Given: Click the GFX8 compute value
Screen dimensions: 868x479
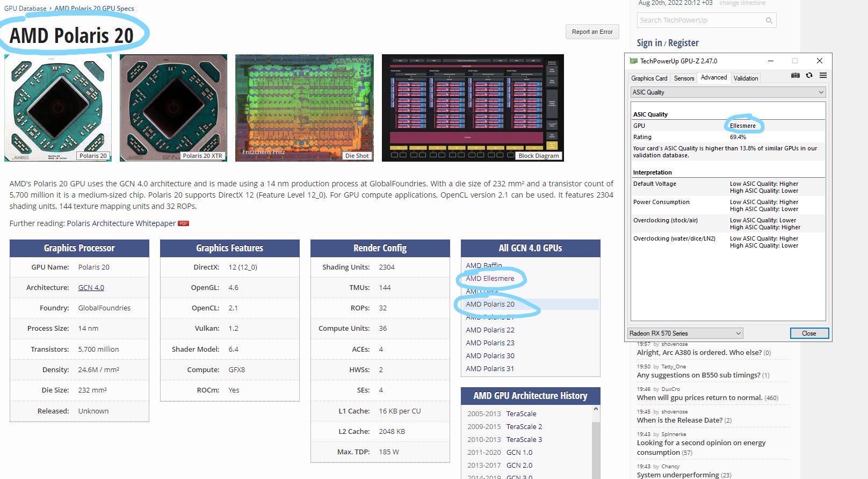Looking at the screenshot, I should (237, 370).
